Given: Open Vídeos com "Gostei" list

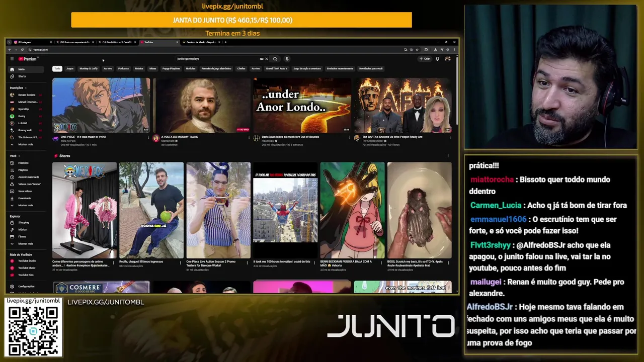Looking at the screenshot, I should [x=25, y=184].
